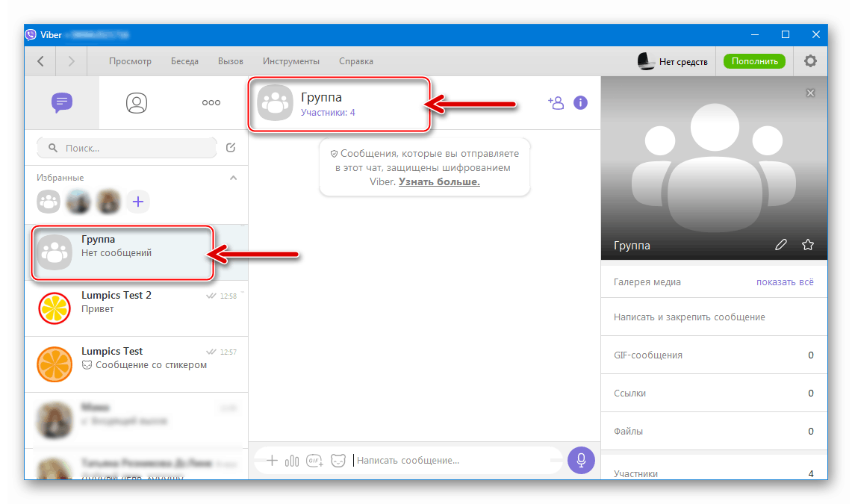This screenshot has width=852, height=504.
Task: Edit the group name with pencil icon
Action: click(x=781, y=244)
